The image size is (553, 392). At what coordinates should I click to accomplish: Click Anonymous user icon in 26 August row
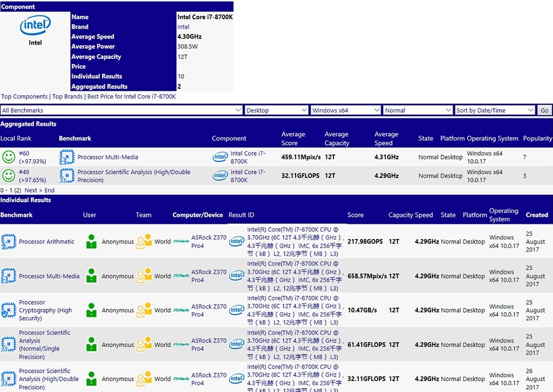point(91,378)
